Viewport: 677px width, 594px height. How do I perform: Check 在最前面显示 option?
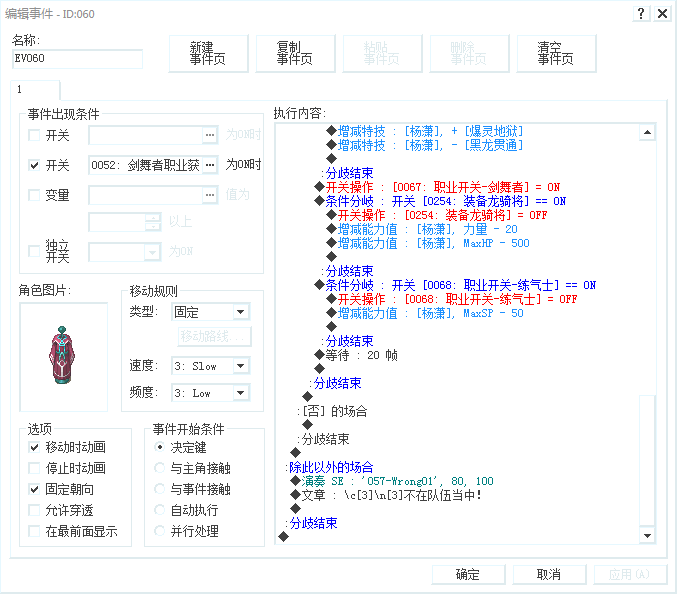pos(34,531)
